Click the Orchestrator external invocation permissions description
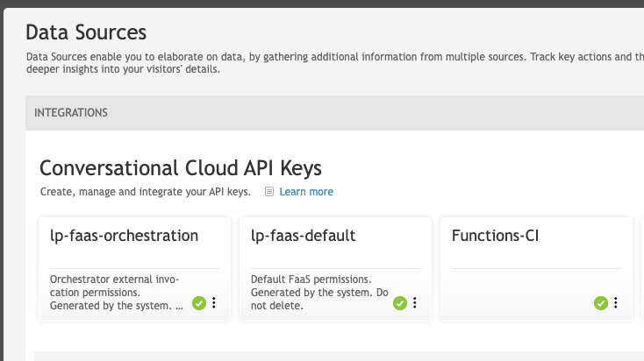This screenshot has height=361, width=644. pyautogui.click(x=116, y=293)
